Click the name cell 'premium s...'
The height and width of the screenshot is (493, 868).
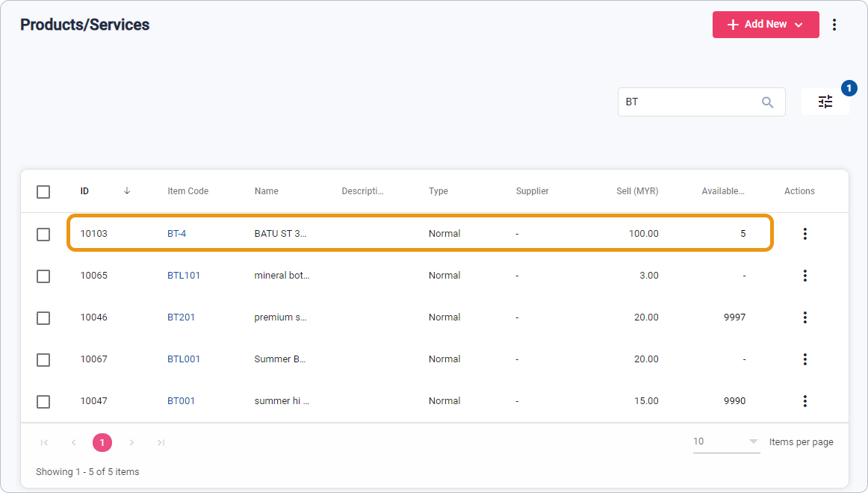(280, 317)
